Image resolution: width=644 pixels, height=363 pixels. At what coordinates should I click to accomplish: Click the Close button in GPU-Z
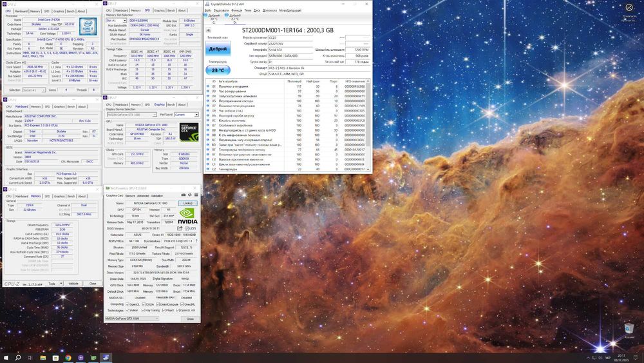pos(190,319)
